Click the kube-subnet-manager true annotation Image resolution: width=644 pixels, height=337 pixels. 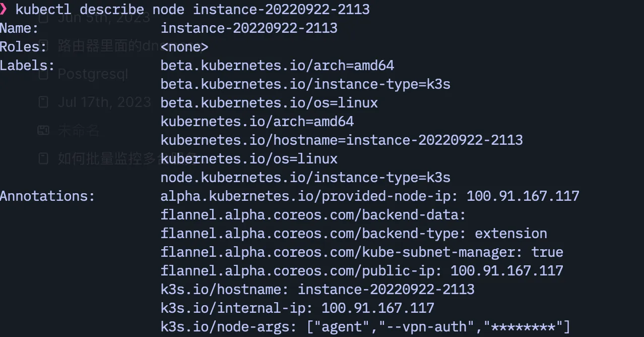[361, 252]
